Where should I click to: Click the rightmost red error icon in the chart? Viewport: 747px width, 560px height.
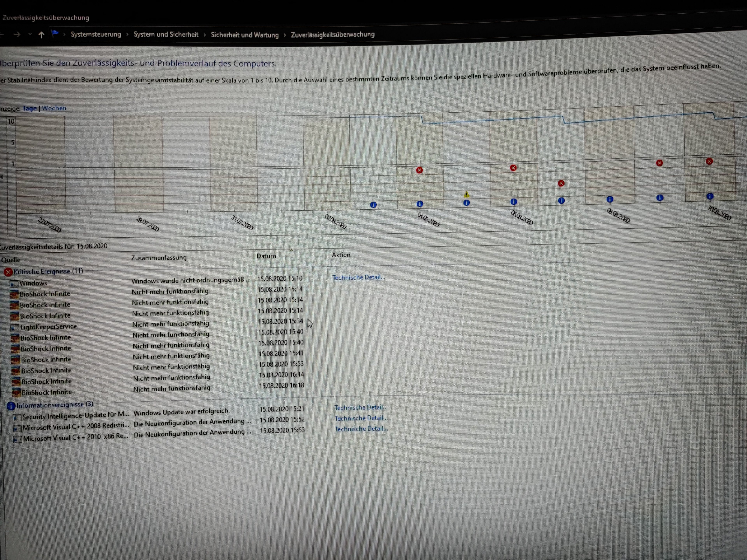point(709,162)
